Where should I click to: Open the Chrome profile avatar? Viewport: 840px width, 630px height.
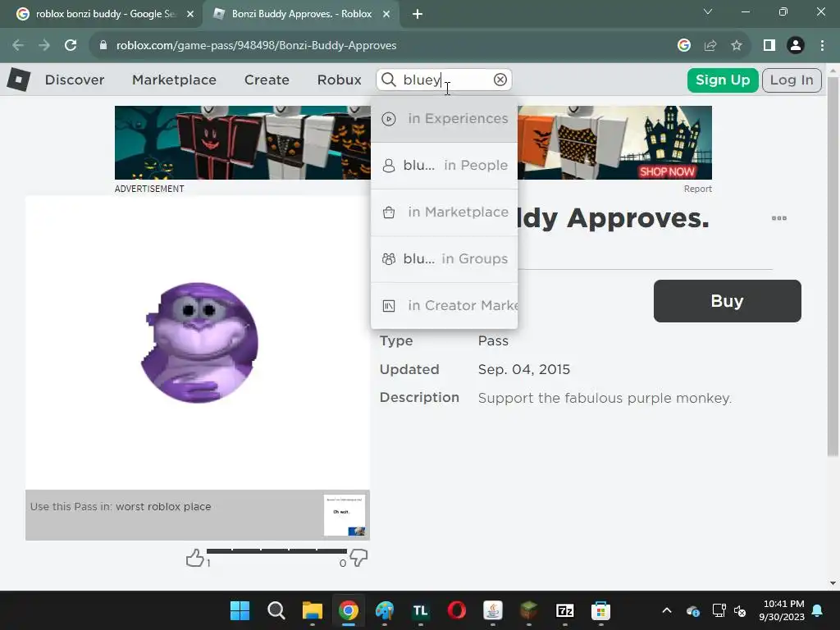tap(796, 46)
